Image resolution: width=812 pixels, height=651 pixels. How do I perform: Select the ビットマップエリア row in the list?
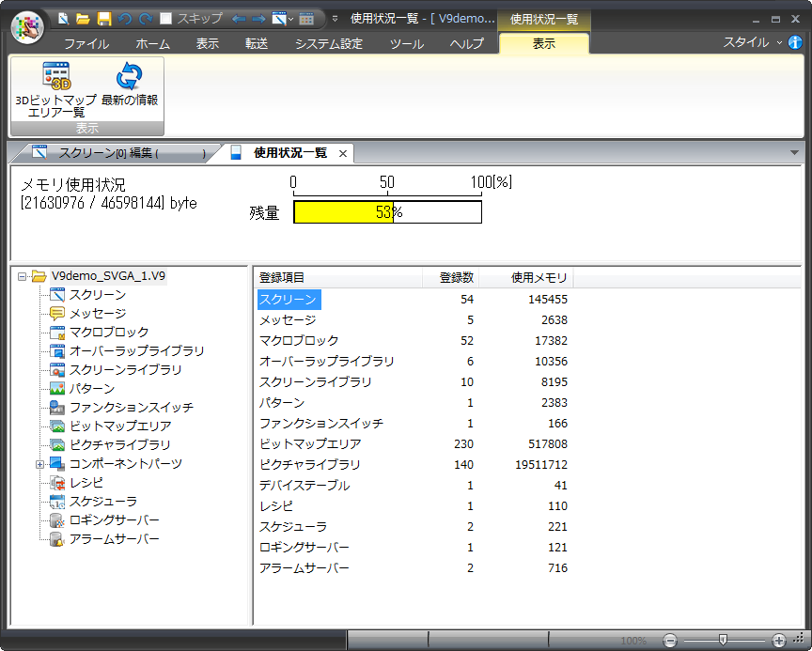pos(310,444)
